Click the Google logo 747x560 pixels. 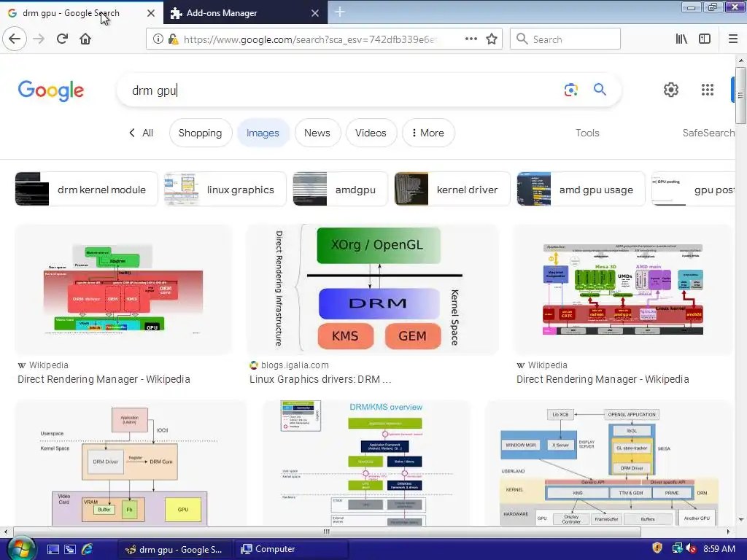[x=51, y=90]
